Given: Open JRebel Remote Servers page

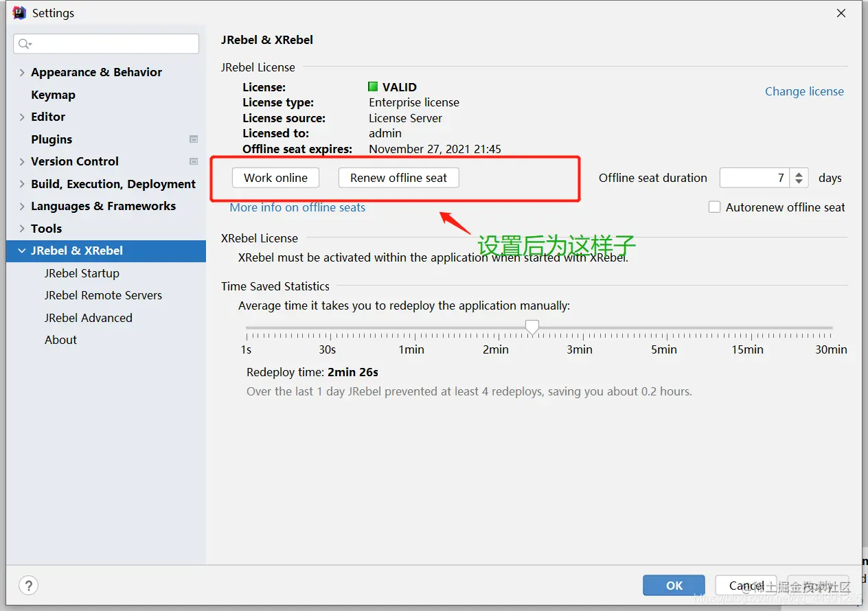Looking at the screenshot, I should (103, 295).
